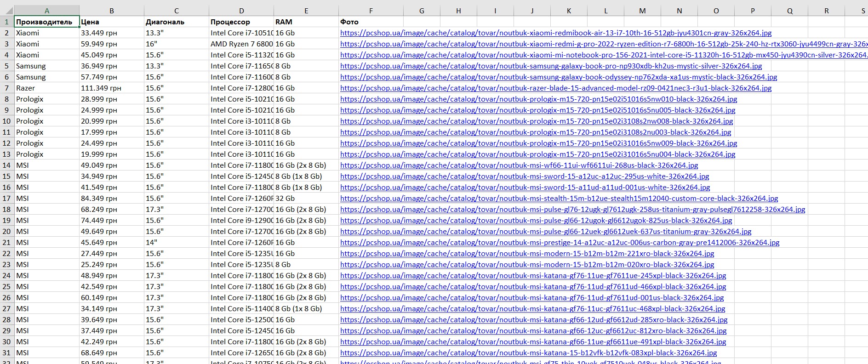Viewport: 868px width, 364px height.
Task: Open the msi-modern-15 221xro link
Action: pyautogui.click(x=527, y=254)
